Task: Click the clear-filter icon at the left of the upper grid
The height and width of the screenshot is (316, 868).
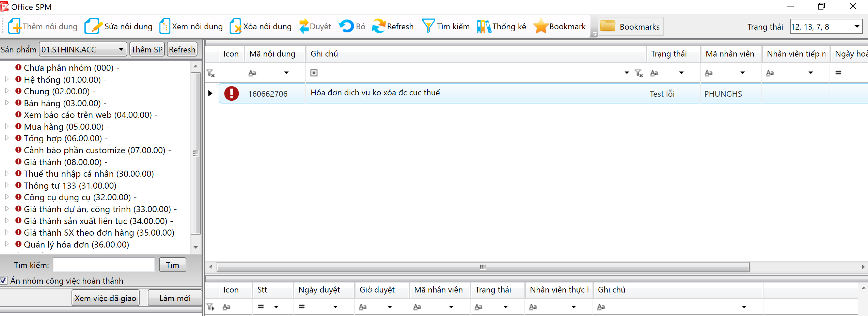Action: click(211, 73)
